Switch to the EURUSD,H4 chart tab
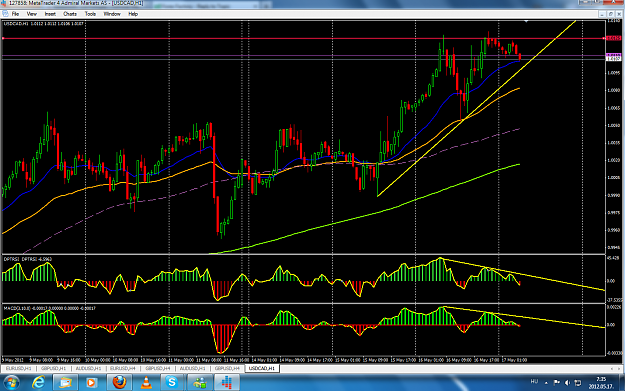Image resolution: width=625 pixels, height=391 pixels. [x=123, y=369]
